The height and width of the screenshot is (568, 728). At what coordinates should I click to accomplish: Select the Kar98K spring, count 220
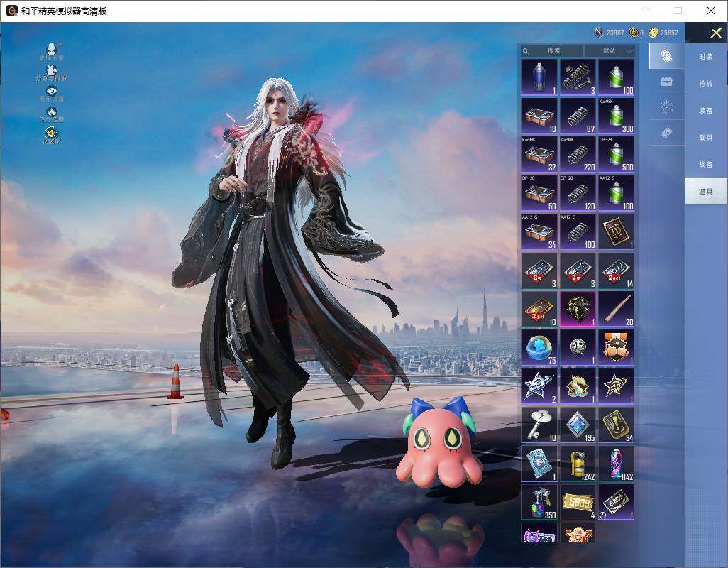coord(578,154)
